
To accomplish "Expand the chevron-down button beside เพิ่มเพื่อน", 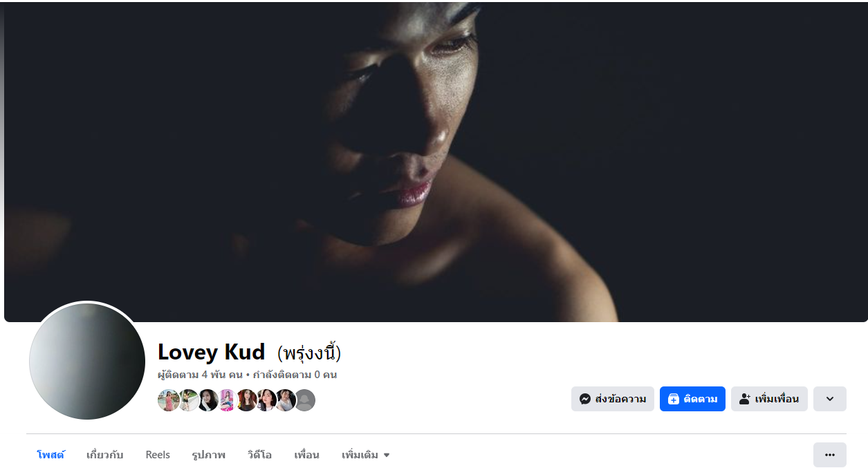I will [830, 399].
